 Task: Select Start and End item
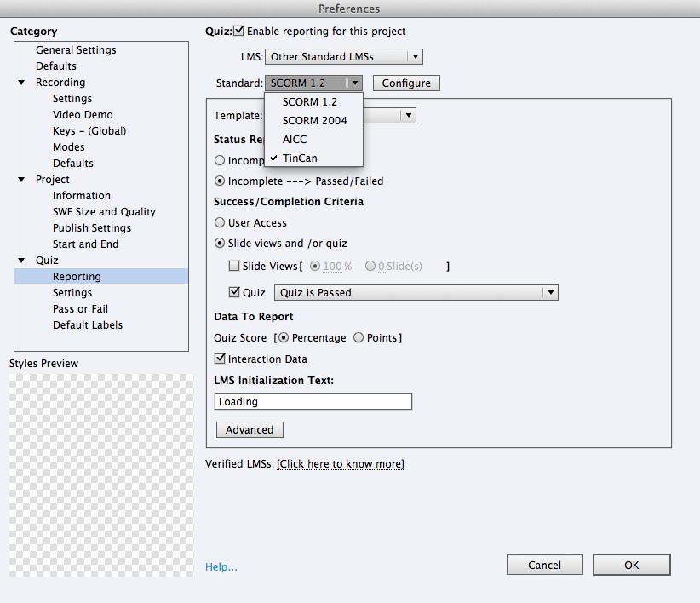(86, 244)
